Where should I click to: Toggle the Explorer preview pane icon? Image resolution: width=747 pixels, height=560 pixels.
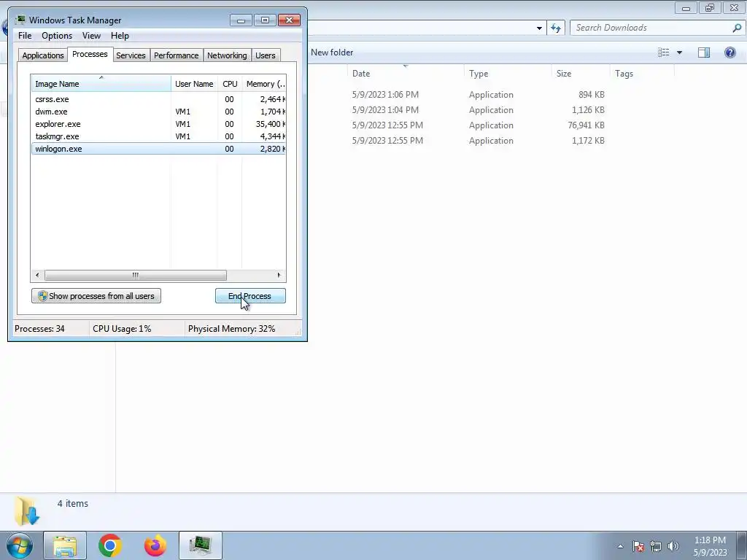pos(704,52)
